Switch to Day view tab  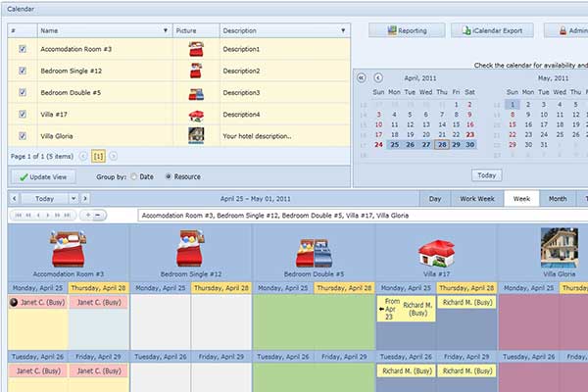(x=434, y=199)
